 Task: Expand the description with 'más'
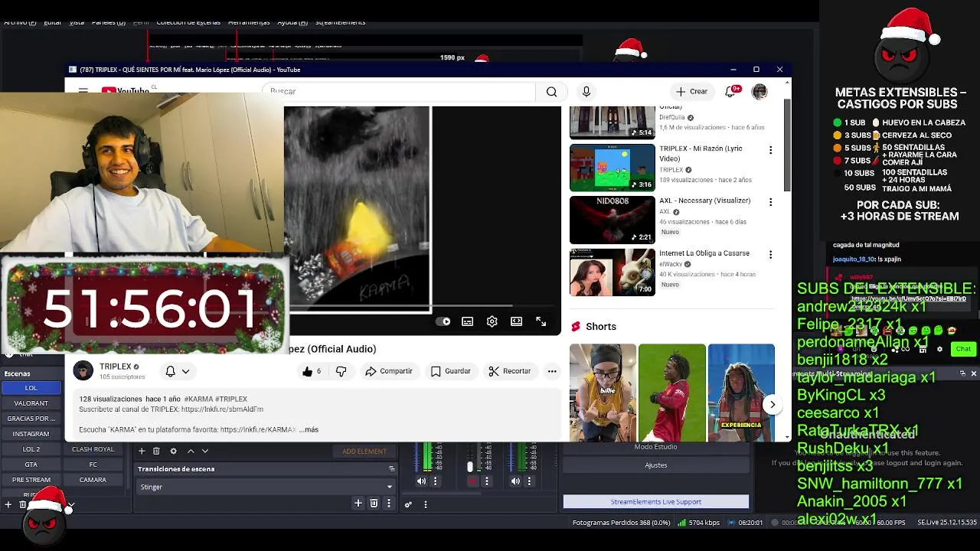tap(309, 429)
